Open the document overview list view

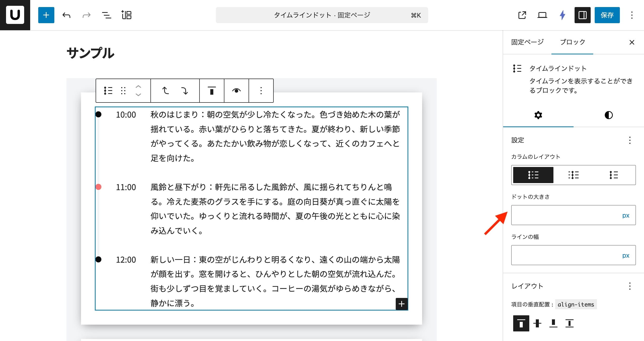[x=106, y=15]
